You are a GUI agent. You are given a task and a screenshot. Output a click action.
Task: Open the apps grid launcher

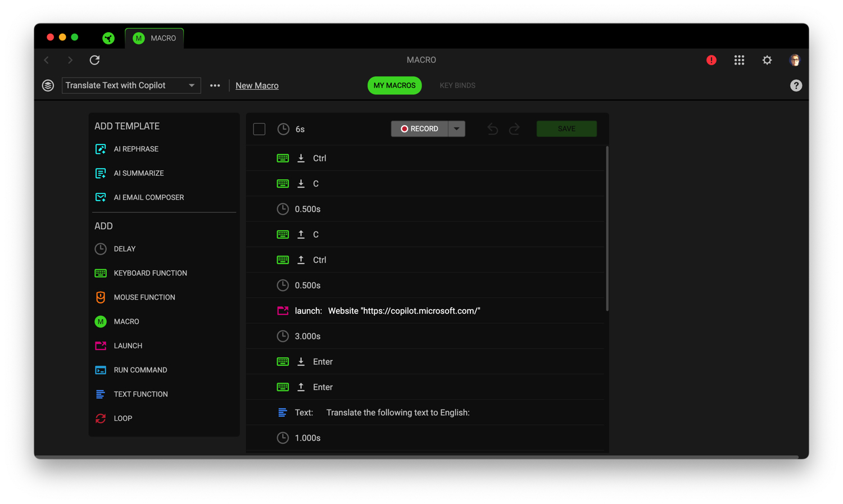pyautogui.click(x=739, y=60)
